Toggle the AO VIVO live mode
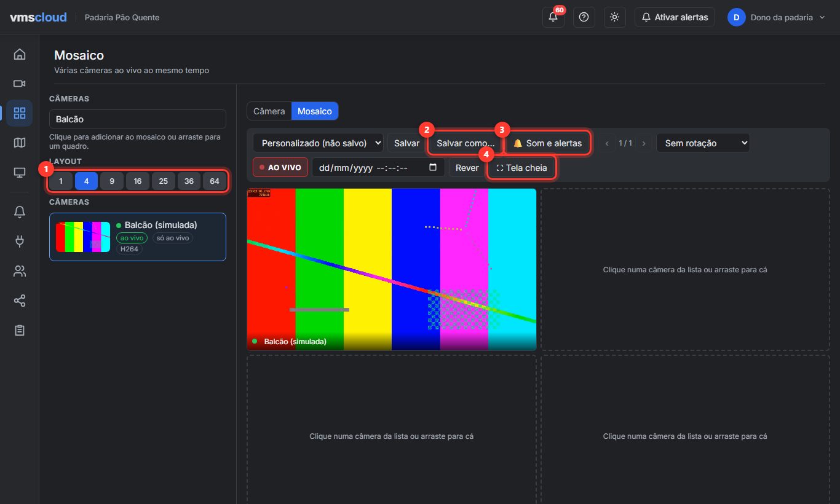This screenshot has width=840, height=504. [x=280, y=167]
